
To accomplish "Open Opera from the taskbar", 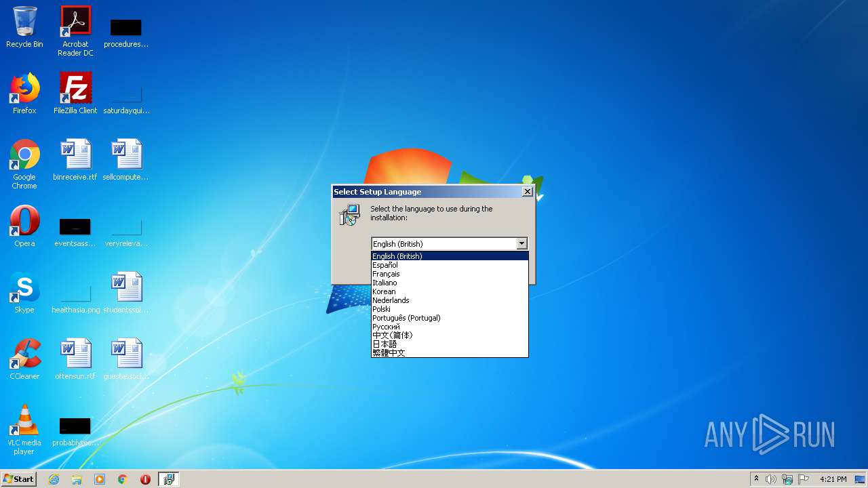I will tap(145, 479).
